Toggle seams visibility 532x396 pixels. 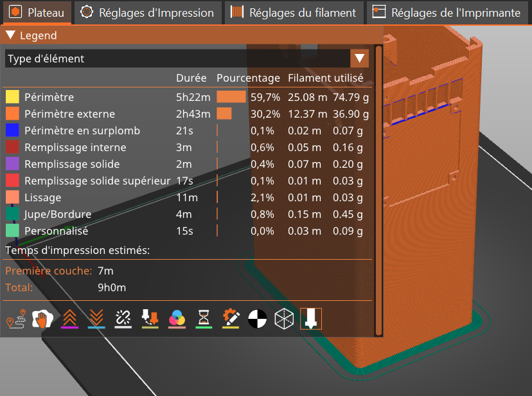coord(123,319)
